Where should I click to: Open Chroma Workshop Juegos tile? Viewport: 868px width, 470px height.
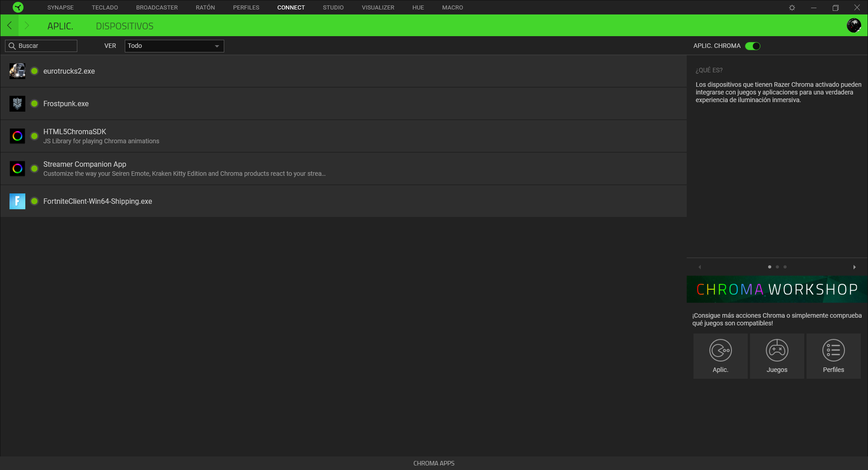pyautogui.click(x=777, y=356)
